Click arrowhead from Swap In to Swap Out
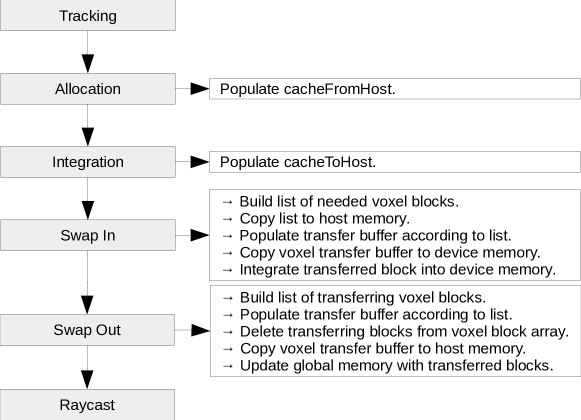The height and width of the screenshot is (420, 581). click(87, 305)
